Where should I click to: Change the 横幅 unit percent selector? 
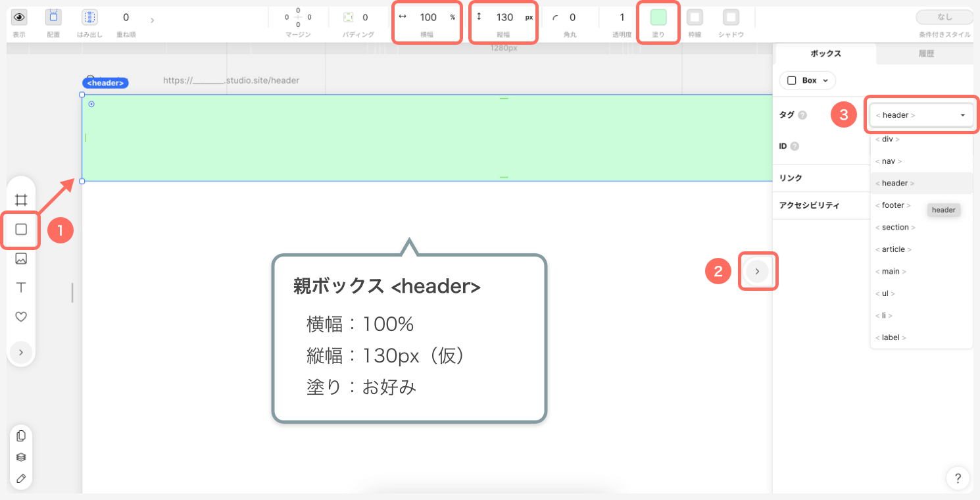click(x=453, y=18)
